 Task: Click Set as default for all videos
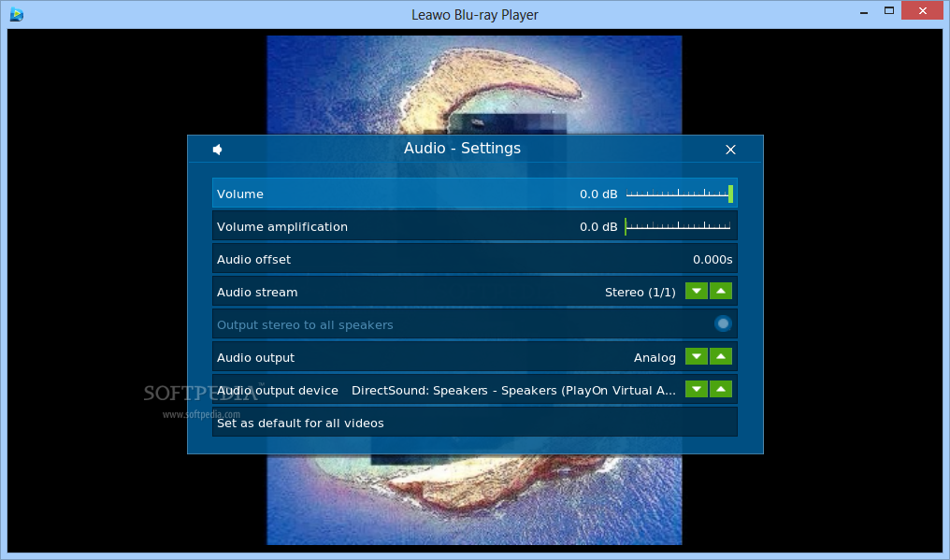[474, 423]
